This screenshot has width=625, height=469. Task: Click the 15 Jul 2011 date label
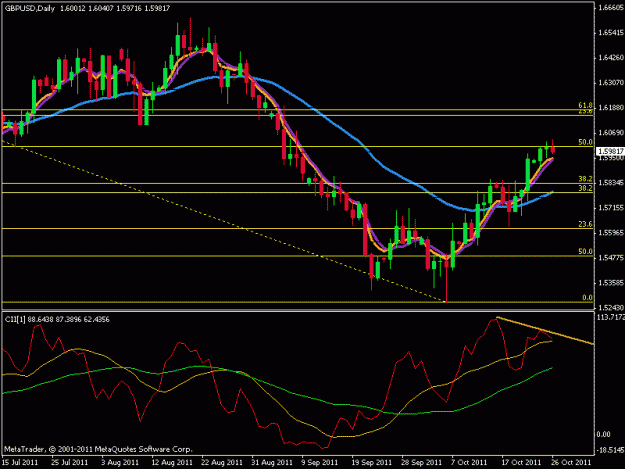20,462
